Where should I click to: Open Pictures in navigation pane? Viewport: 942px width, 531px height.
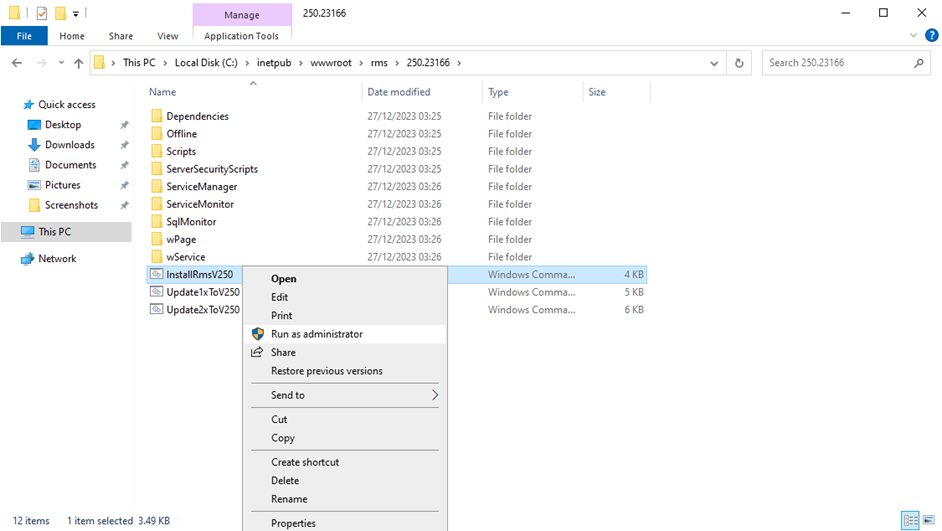(x=62, y=185)
